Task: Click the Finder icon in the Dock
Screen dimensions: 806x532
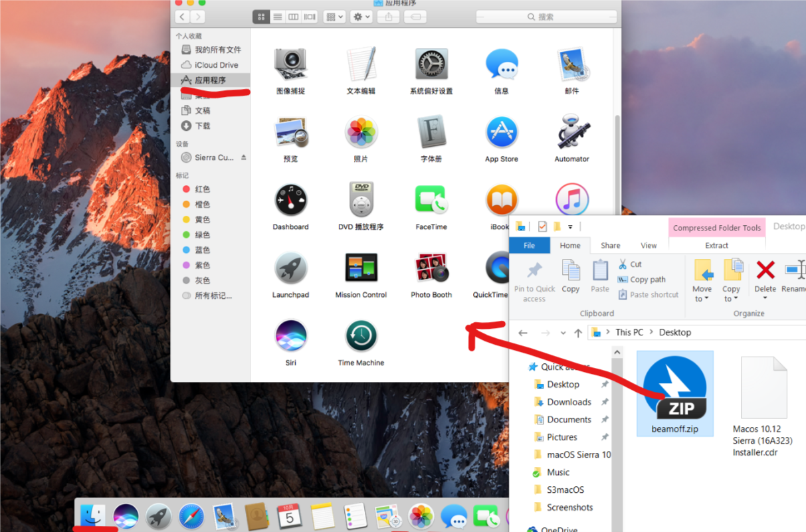Action: pyautogui.click(x=92, y=515)
